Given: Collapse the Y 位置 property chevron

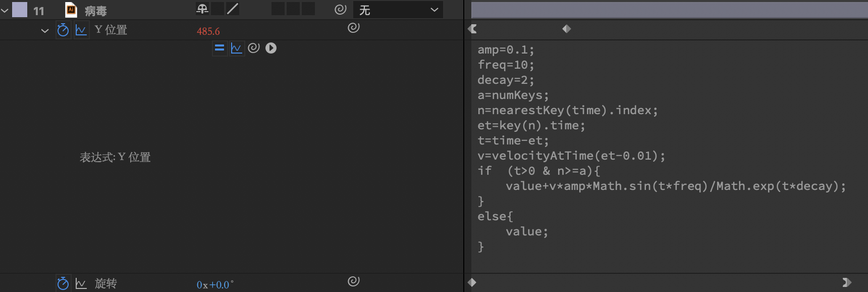Looking at the screenshot, I should tap(45, 31).
